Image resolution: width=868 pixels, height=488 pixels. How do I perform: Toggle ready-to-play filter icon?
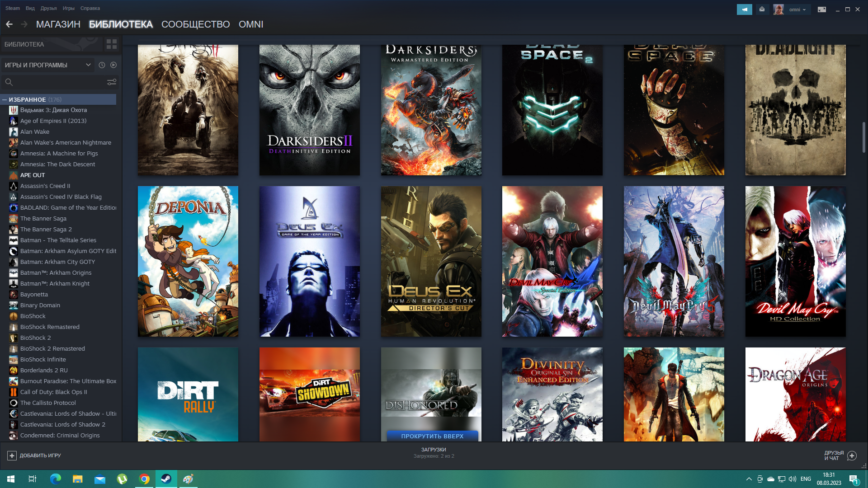click(x=113, y=65)
